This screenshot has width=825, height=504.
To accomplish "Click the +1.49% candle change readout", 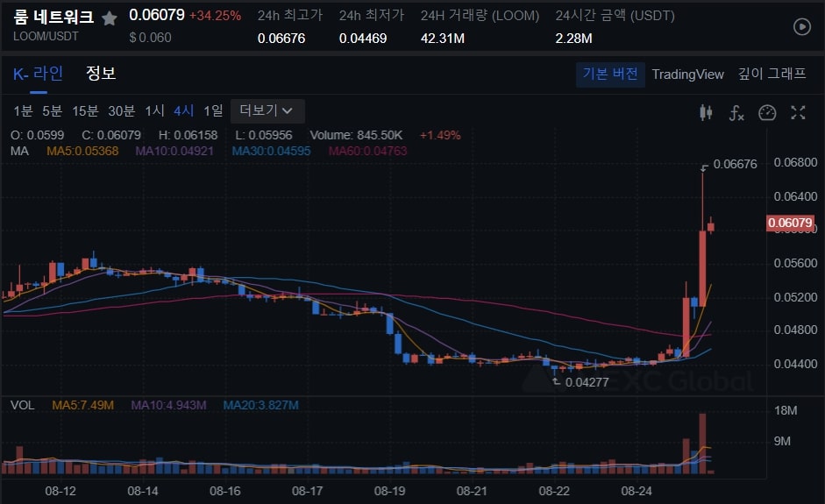I will [440, 136].
